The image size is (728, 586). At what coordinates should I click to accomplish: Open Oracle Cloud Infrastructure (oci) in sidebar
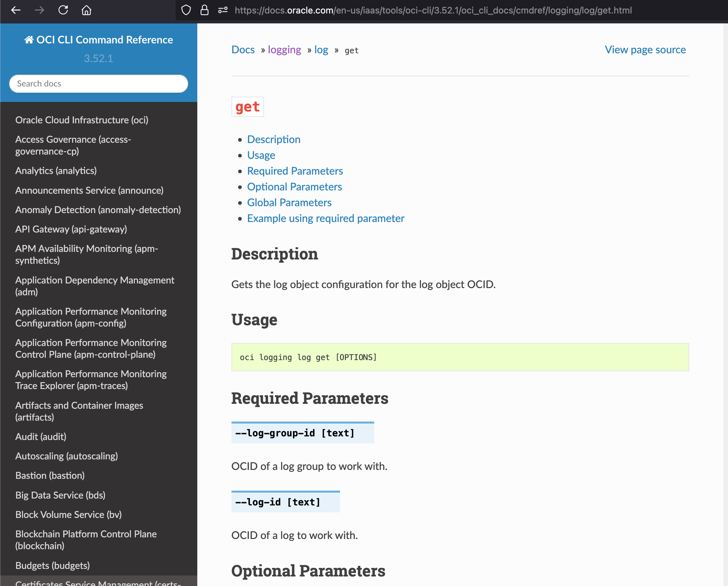pyautogui.click(x=82, y=120)
